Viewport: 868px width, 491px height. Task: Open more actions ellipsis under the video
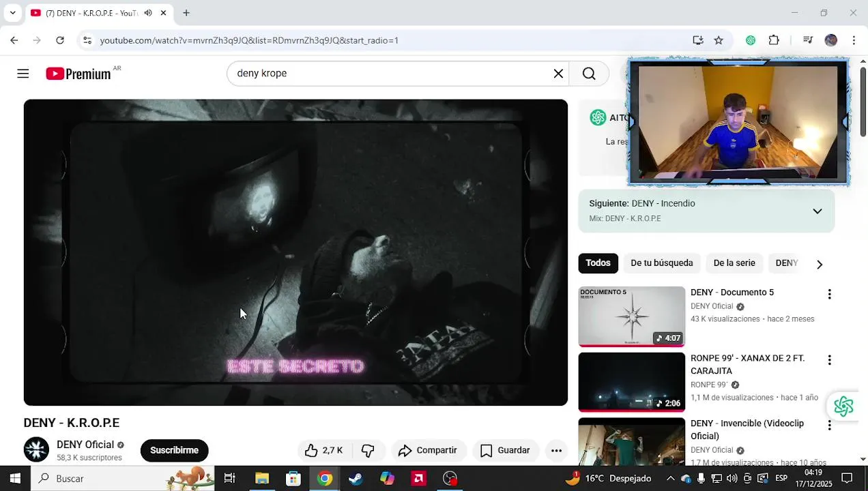tap(556, 450)
